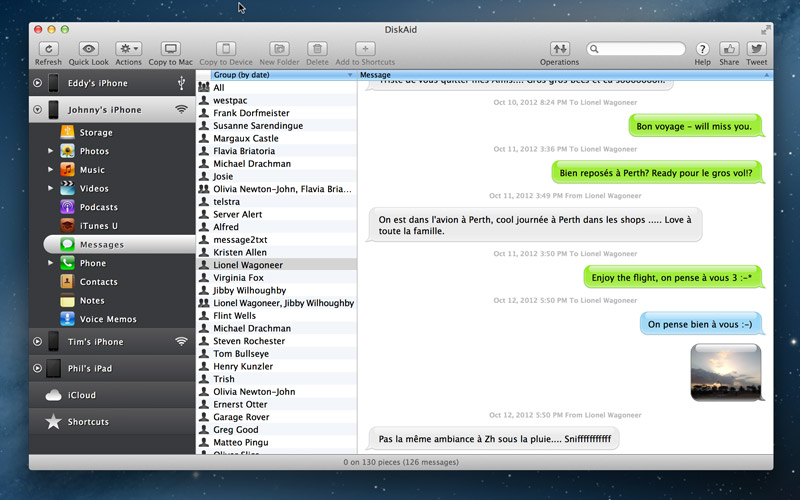Screen dimensions: 800x500
Task: Open the Help question mark icon
Action: pos(702,49)
